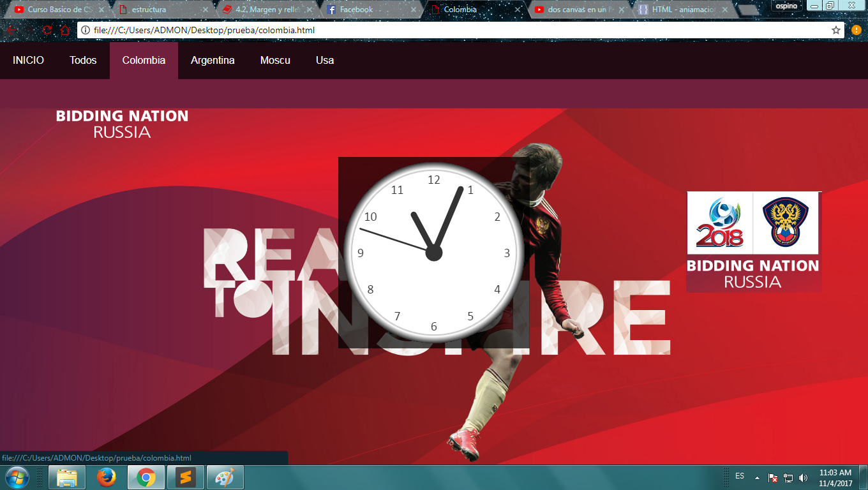Image resolution: width=868 pixels, height=490 pixels.
Task: Launch Firefox from the taskbar
Action: click(107, 477)
